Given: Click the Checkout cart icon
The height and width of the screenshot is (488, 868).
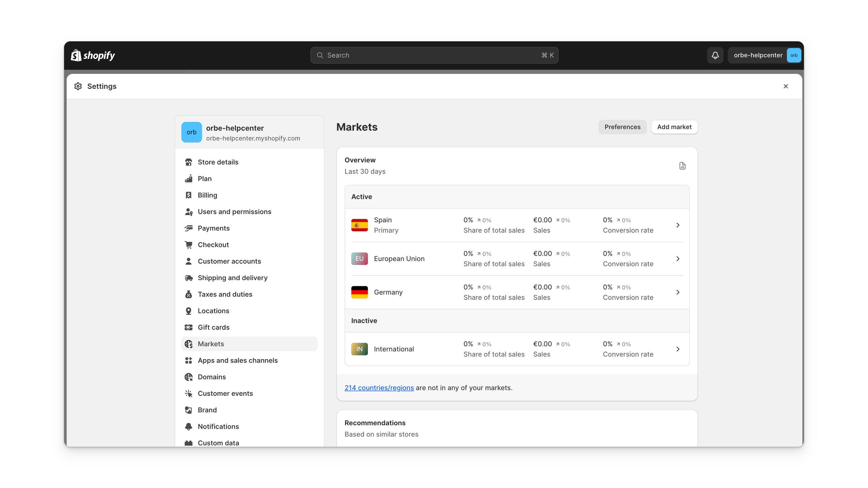Looking at the screenshot, I should tap(188, 245).
